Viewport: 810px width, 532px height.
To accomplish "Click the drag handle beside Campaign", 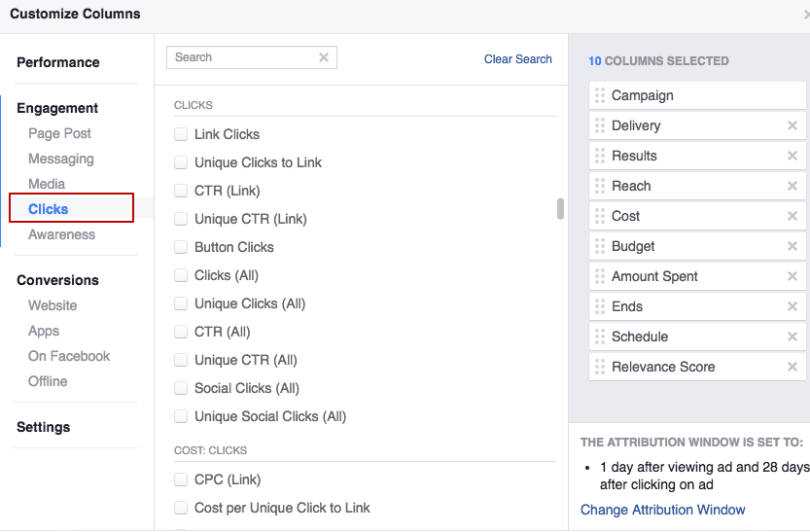I will [600, 95].
